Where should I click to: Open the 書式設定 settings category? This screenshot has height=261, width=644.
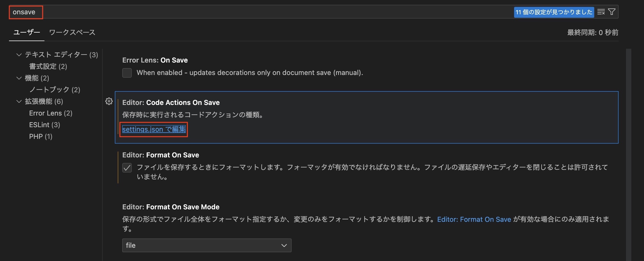pos(48,66)
